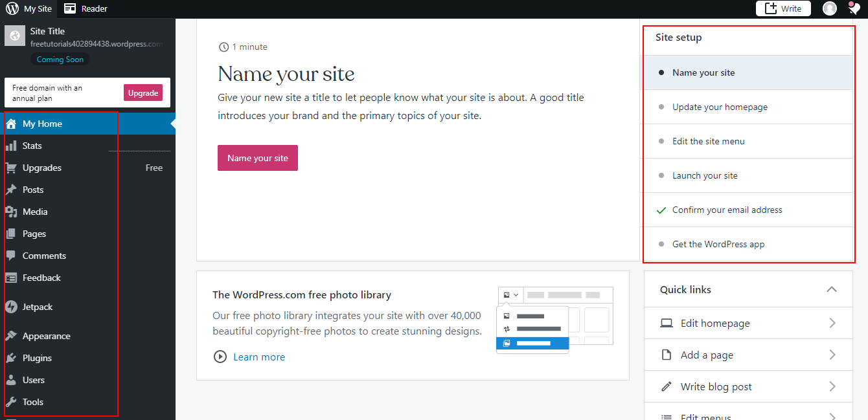
Task: Click the Write button
Action: (x=783, y=8)
